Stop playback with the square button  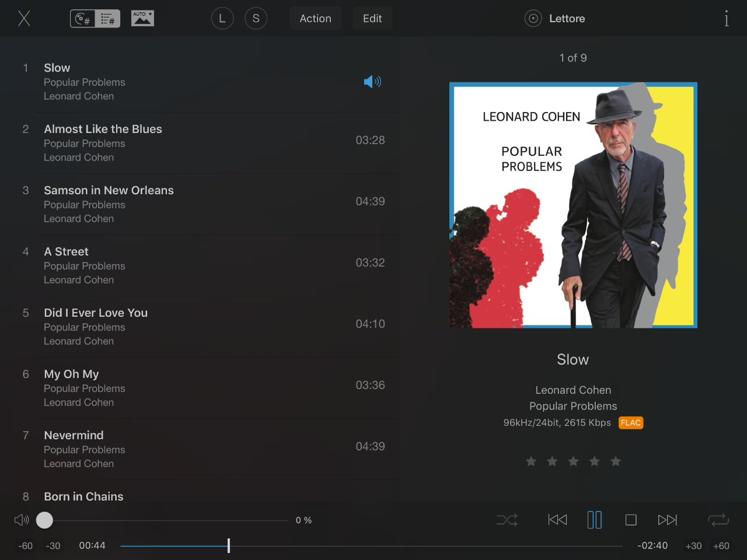click(631, 520)
